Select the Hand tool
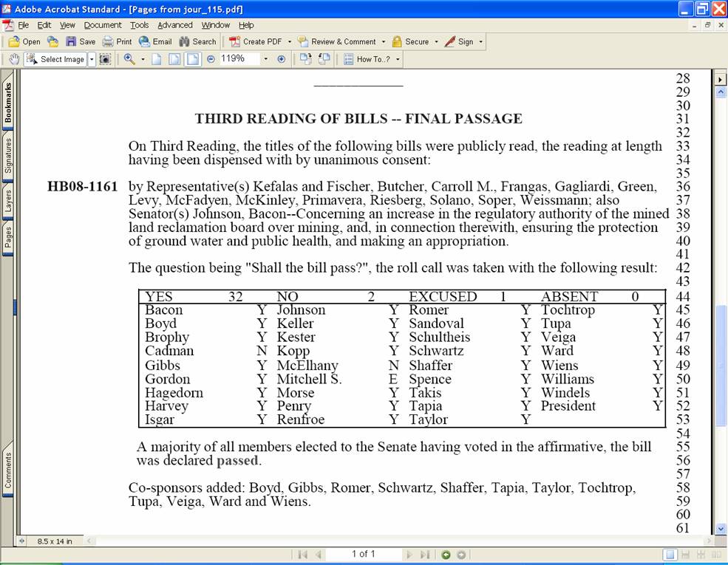The height and width of the screenshot is (565, 728). click(14, 59)
